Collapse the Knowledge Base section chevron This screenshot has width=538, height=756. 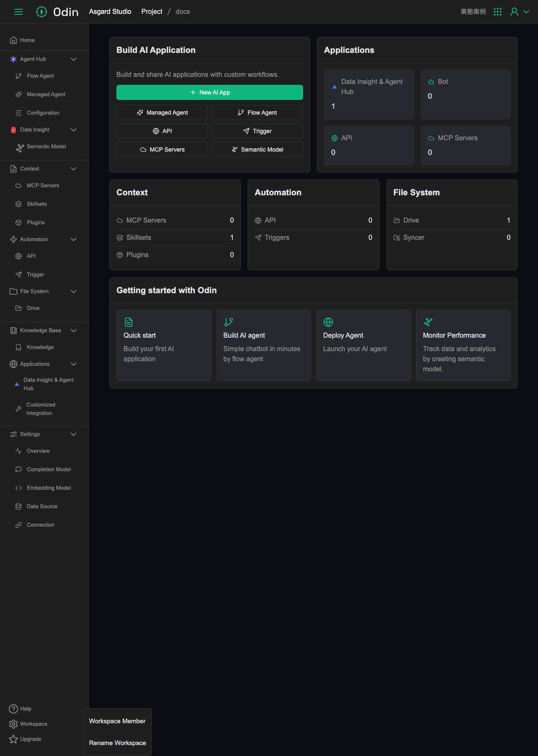74,331
